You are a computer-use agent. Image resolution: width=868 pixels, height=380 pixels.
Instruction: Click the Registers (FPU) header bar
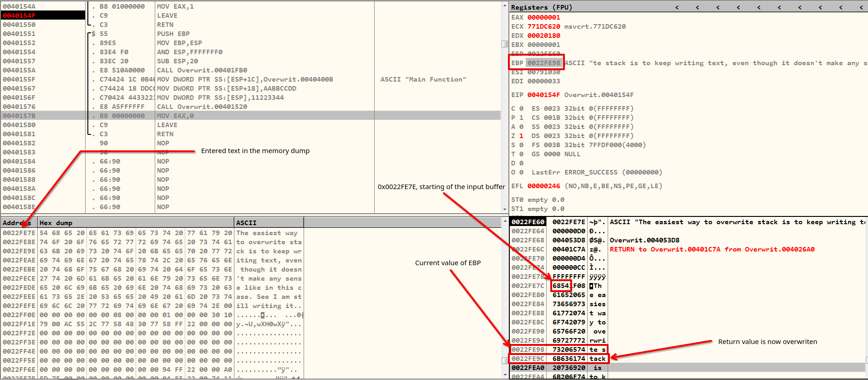click(x=688, y=7)
